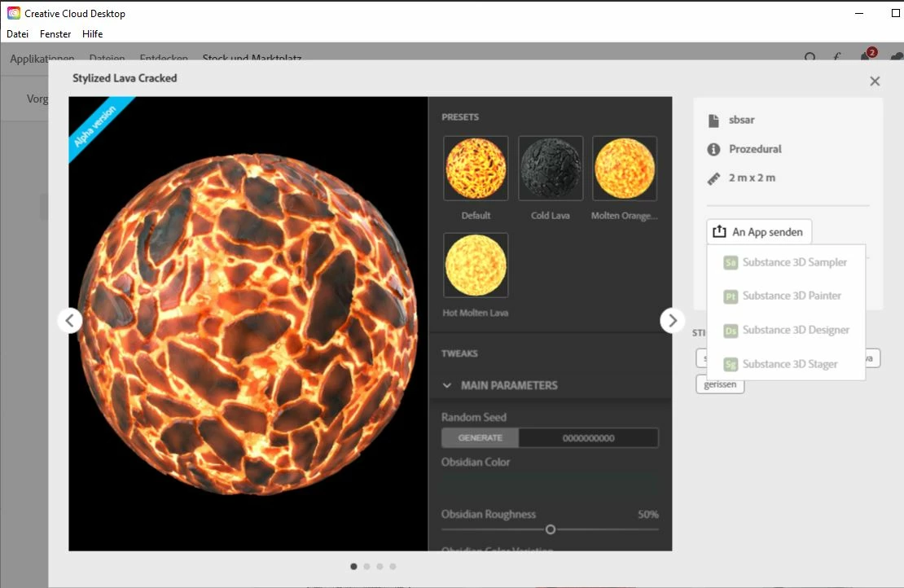Switch to the Dateien tab
The height and width of the screenshot is (588, 904).
[108, 58]
